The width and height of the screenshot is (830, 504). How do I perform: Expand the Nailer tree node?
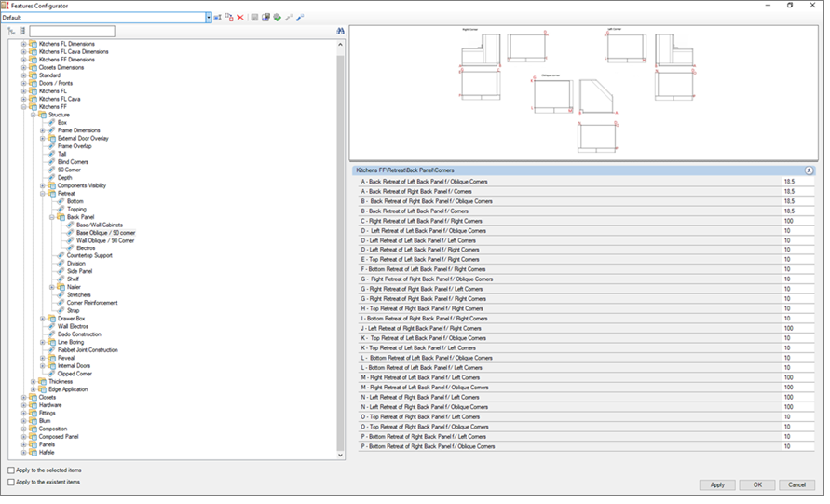[x=52, y=287]
